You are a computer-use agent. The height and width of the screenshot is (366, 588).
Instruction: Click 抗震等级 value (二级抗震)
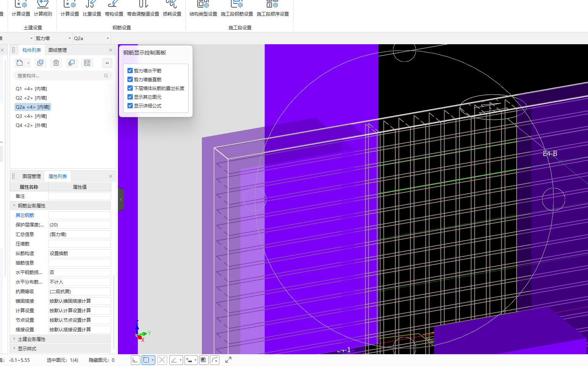79,291
